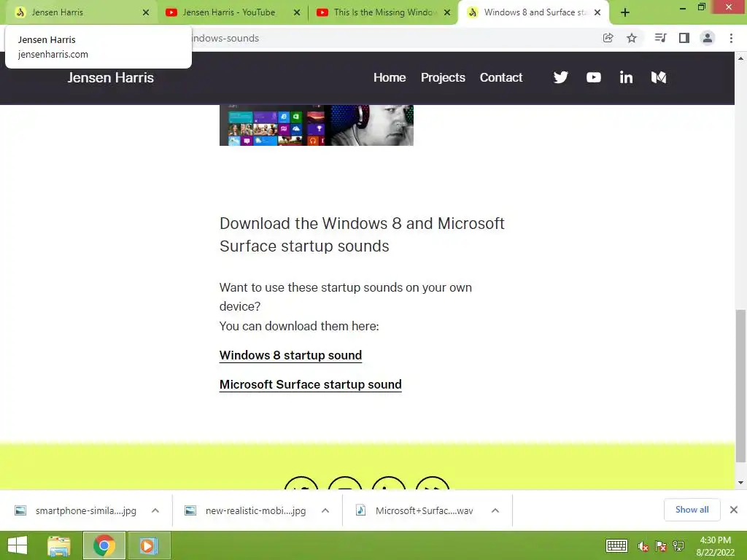Click the page vertical scrollbar thumb

[x=740, y=386]
